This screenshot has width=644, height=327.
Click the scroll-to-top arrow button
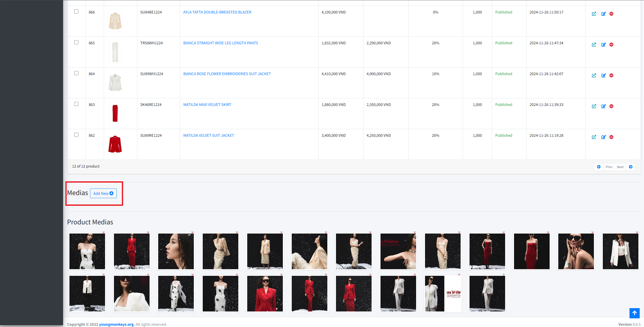click(634, 313)
